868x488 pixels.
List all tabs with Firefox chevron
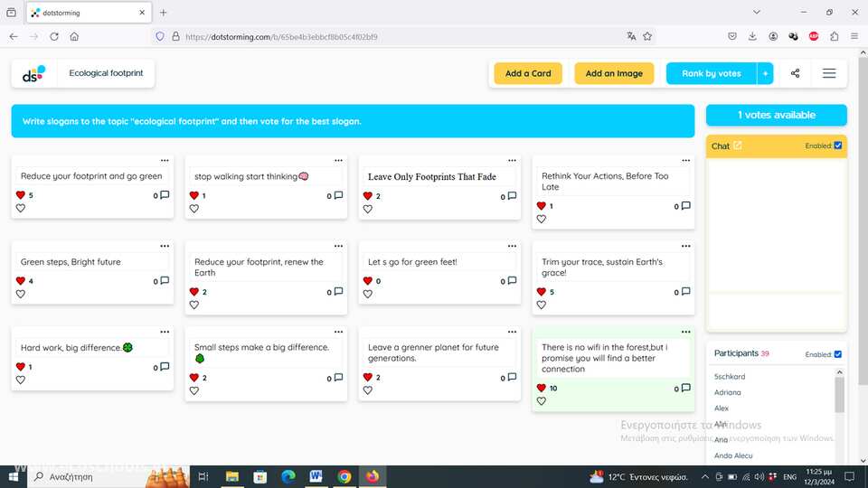[756, 12]
